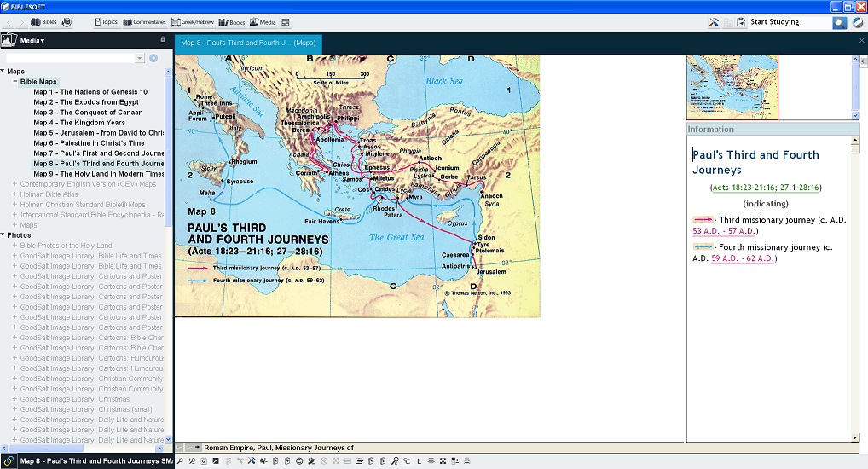Screen dimensions: 868x469
Task: Toggle the panel lock icon in Media header
Action: (163, 39)
